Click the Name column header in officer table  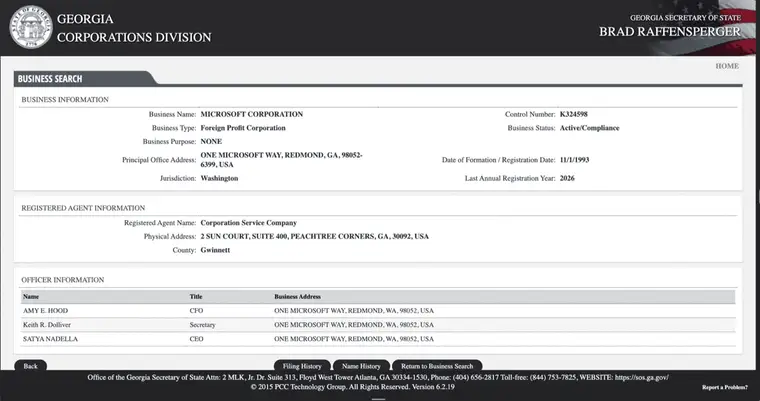[x=31, y=297]
